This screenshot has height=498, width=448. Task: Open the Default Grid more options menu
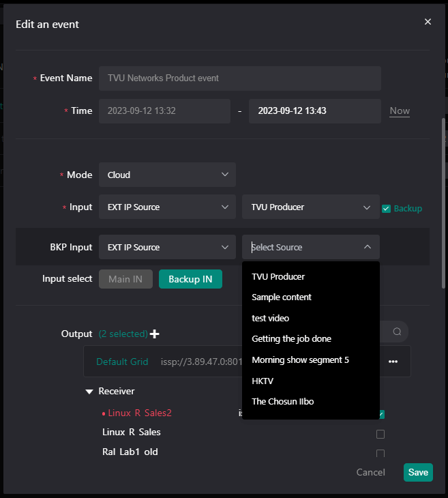[x=393, y=362]
